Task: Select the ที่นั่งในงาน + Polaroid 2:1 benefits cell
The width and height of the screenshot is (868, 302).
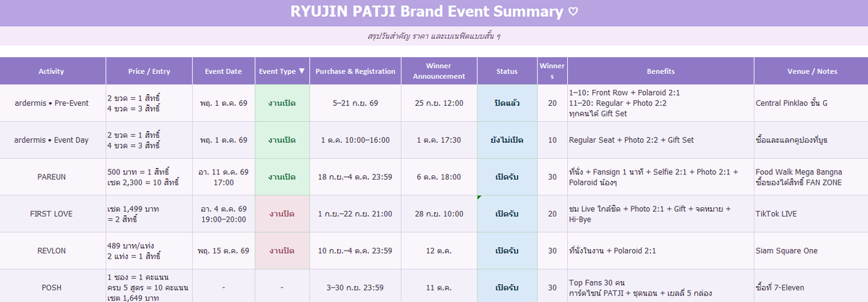Action: (x=660, y=251)
